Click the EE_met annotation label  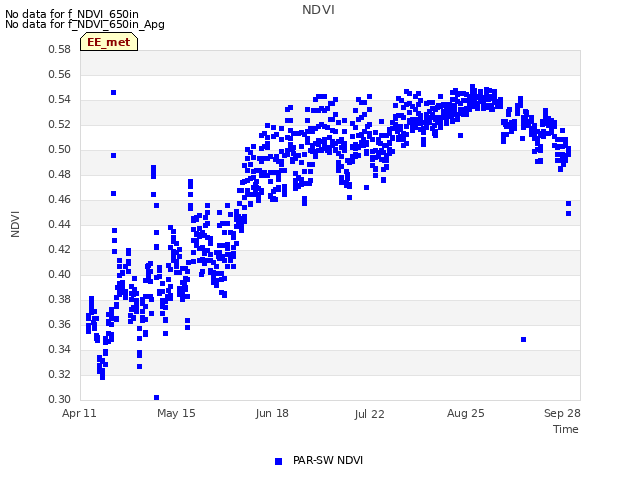point(109,42)
